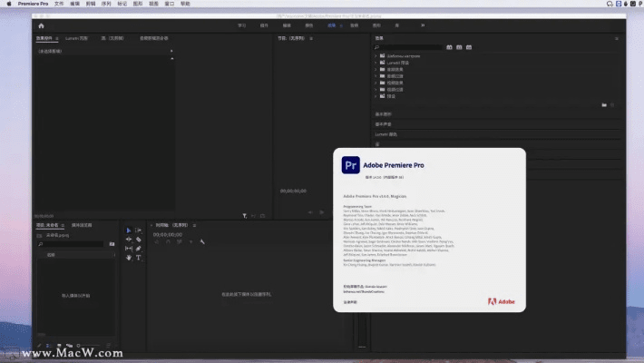Image resolution: width=644 pixels, height=363 pixels.
Task: Expand the 视频过渡 folder
Action: (x=376, y=89)
